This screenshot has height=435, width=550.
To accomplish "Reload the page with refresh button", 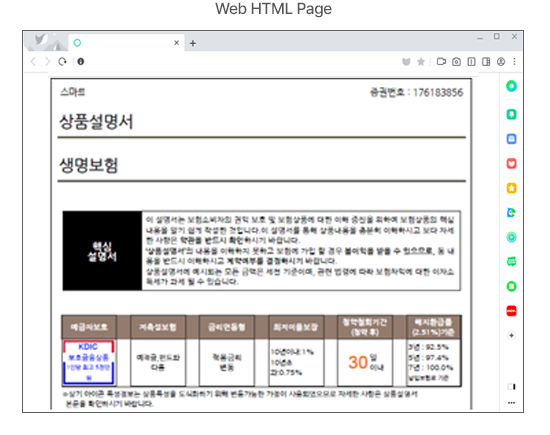I will (62, 62).
